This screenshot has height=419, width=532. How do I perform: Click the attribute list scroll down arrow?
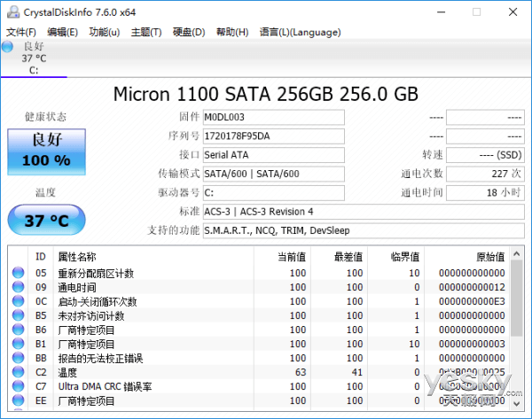pyautogui.click(x=516, y=403)
